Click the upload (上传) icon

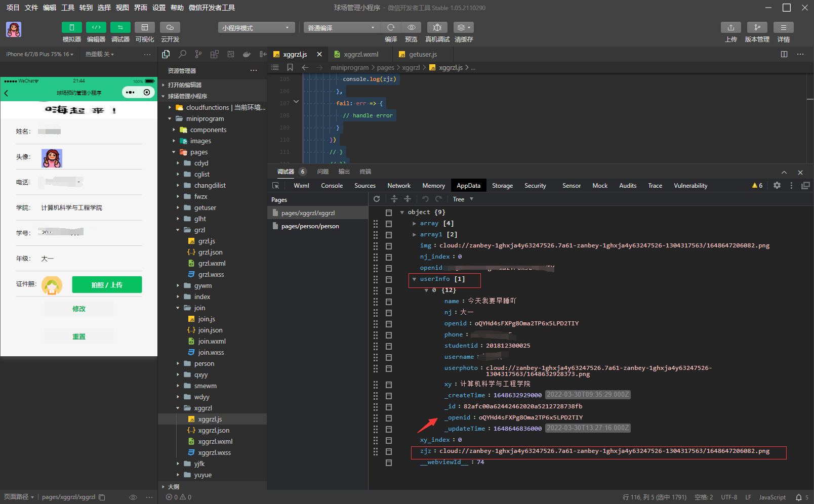pos(731,27)
